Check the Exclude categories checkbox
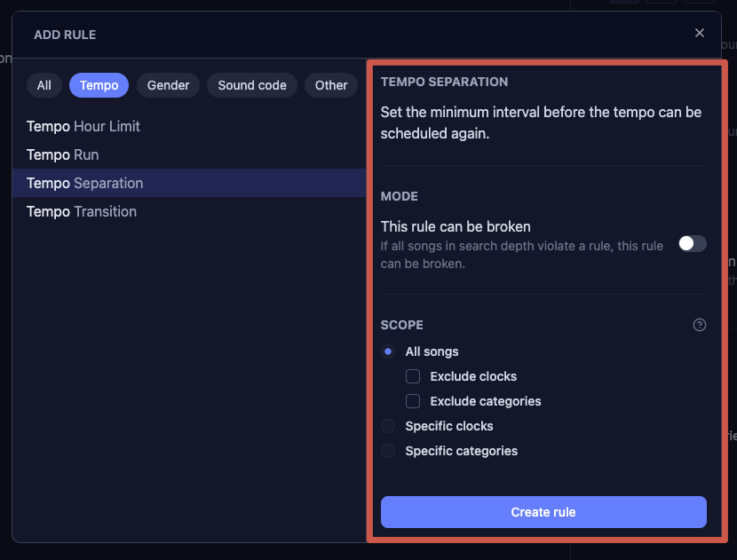 click(413, 401)
